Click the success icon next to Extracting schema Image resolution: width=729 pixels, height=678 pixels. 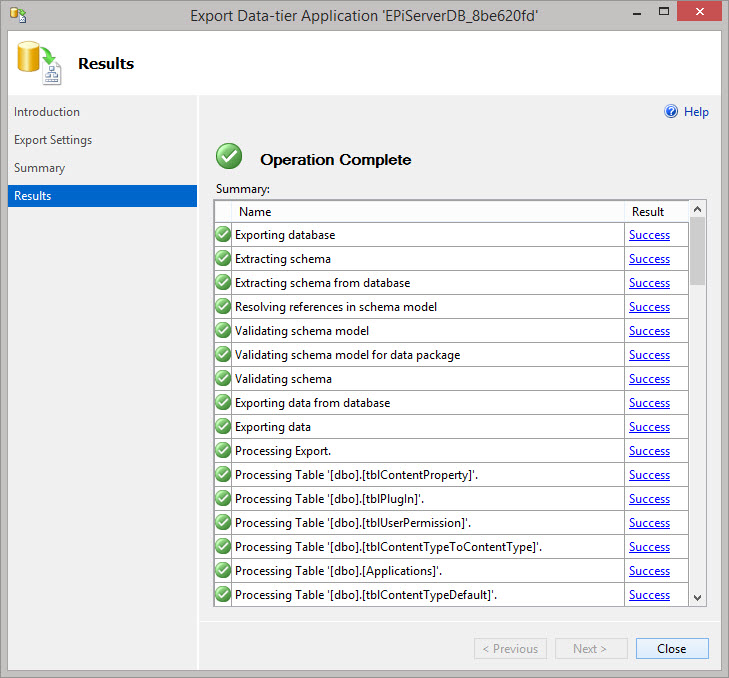click(223, 259)
